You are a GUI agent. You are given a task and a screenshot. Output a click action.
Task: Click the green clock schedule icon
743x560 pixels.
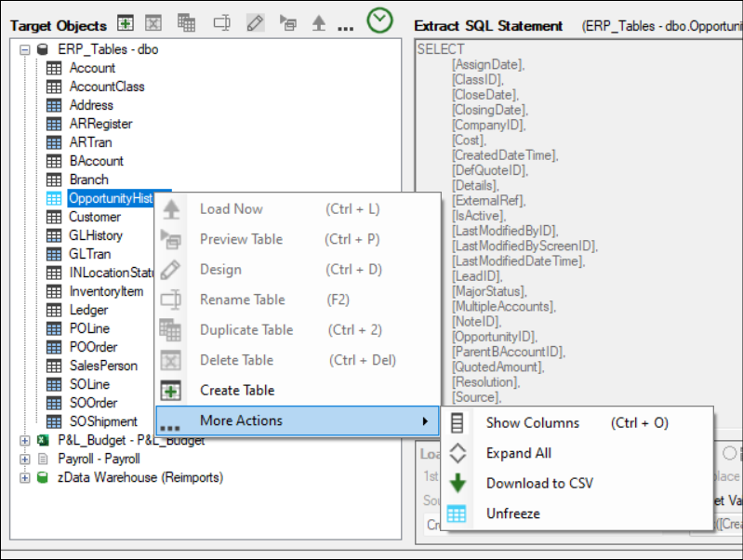tap(379, 20)
